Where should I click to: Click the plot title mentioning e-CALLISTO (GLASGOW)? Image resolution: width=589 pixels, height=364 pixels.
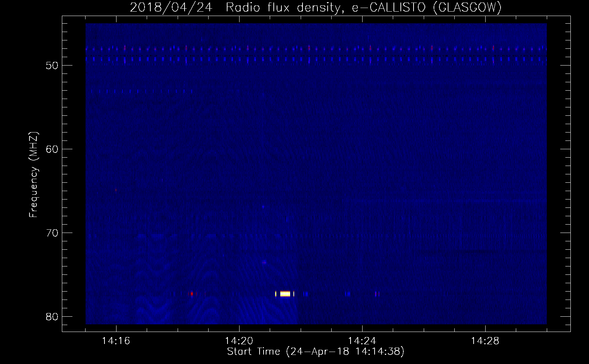point(316,7)
